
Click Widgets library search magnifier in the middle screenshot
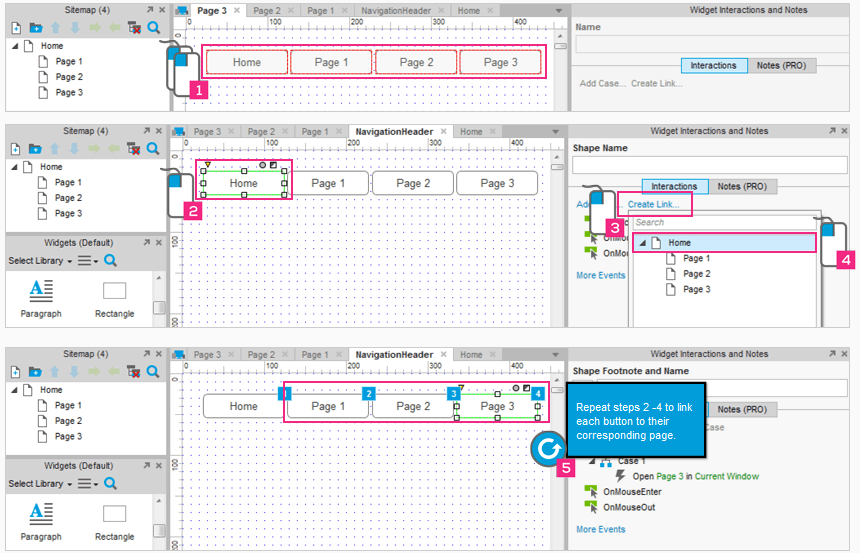point(111,260)
